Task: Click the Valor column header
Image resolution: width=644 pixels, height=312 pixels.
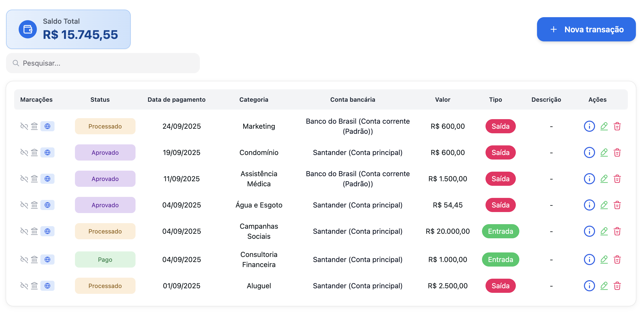Action: click(x=442, y=99)
